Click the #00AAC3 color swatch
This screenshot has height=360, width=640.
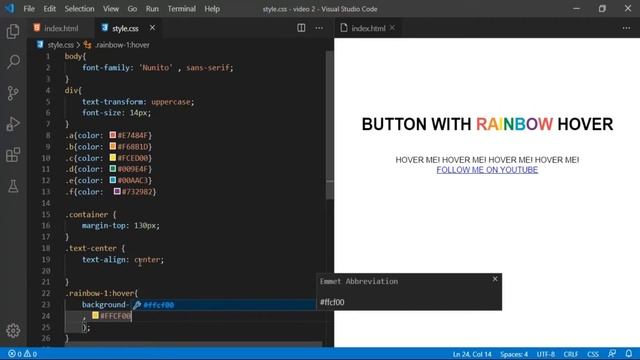coord(113,180)
